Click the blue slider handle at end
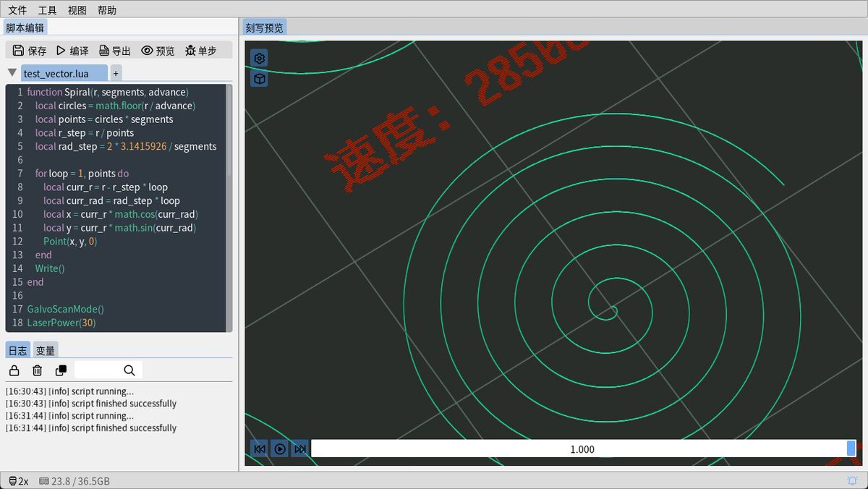 point(851,449)
